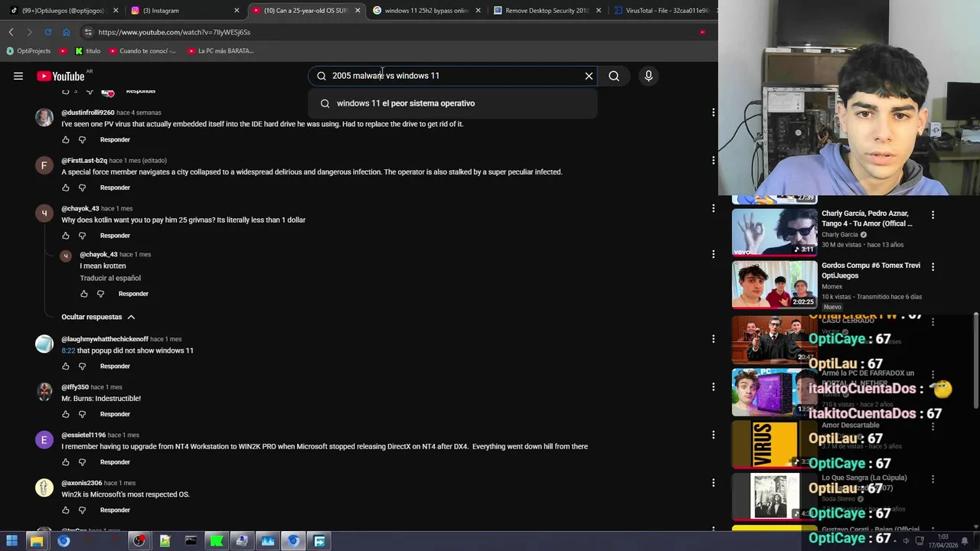Dislike @dustinfrolli9260's comment
The height and width of the screenshot is (551, 980).
(83, 140)
